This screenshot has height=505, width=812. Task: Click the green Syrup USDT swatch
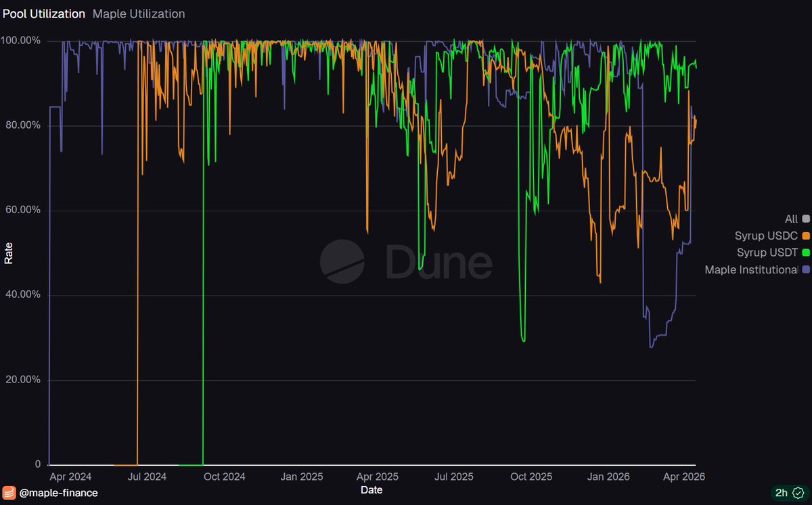[x=805, y=252]
